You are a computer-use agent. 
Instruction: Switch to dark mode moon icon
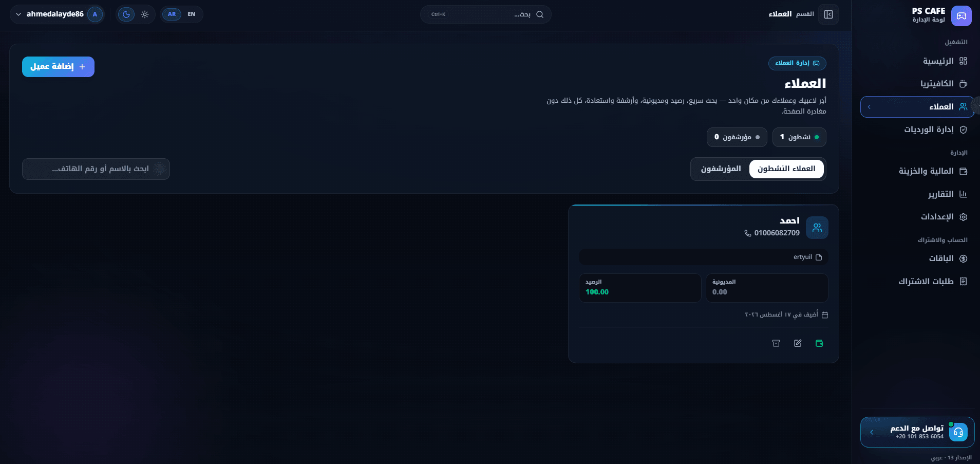126,14
